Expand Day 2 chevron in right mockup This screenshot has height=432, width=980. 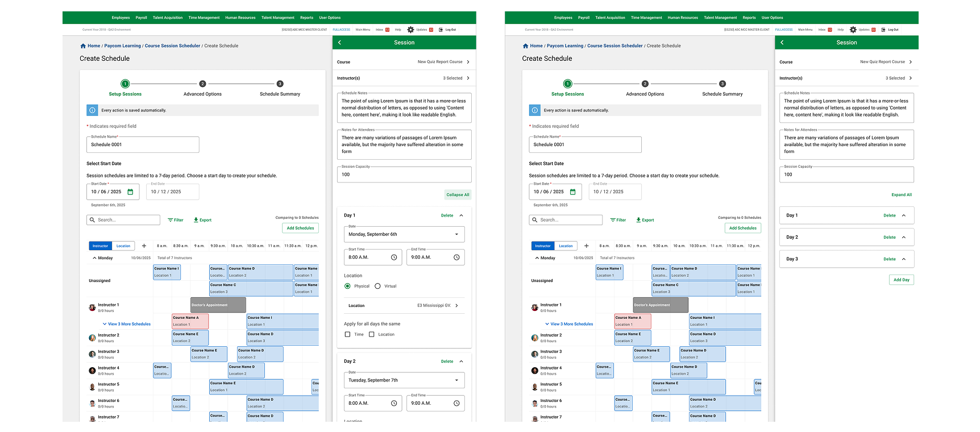coord(904,237)
